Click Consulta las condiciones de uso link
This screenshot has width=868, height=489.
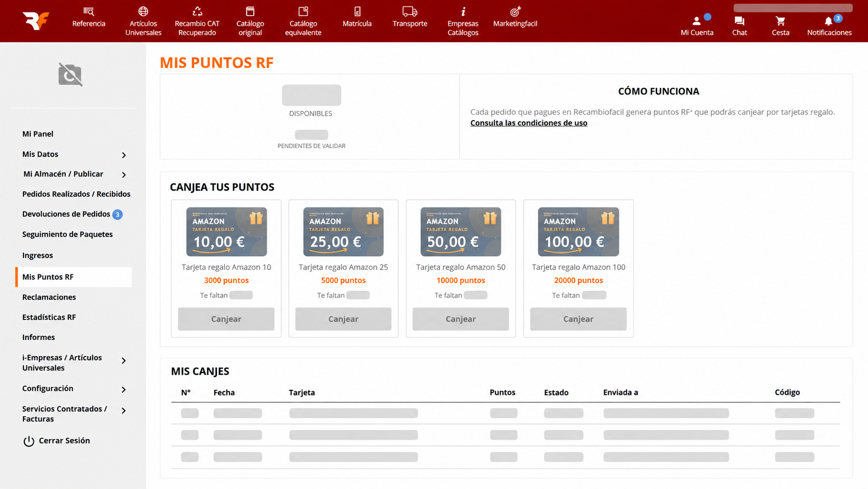[528, 123]
